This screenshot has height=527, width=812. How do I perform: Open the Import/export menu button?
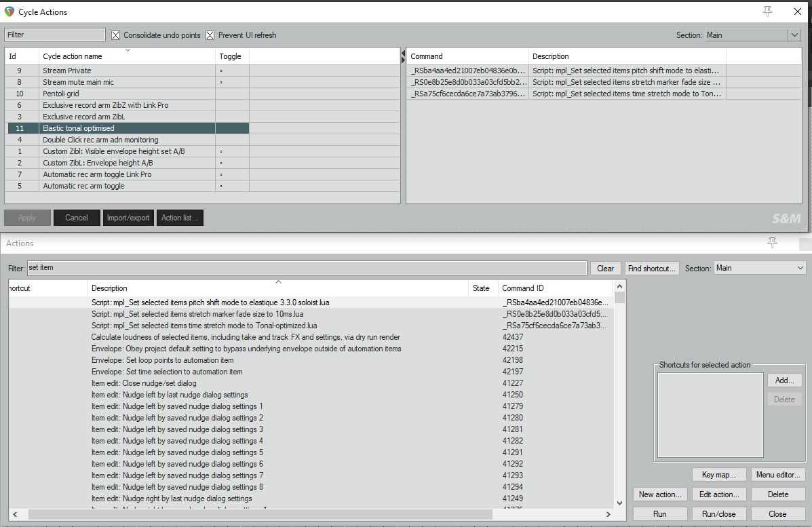(x=128, y=218)
